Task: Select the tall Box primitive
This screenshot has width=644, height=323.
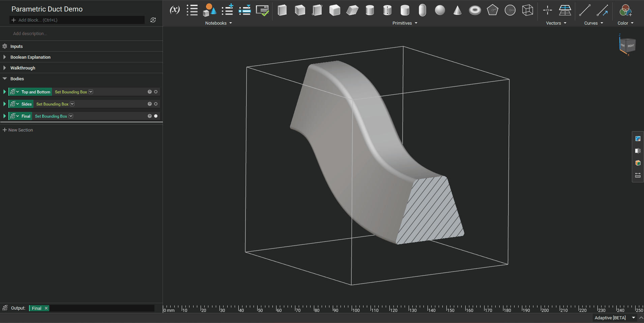Action: tap(282, 10)
